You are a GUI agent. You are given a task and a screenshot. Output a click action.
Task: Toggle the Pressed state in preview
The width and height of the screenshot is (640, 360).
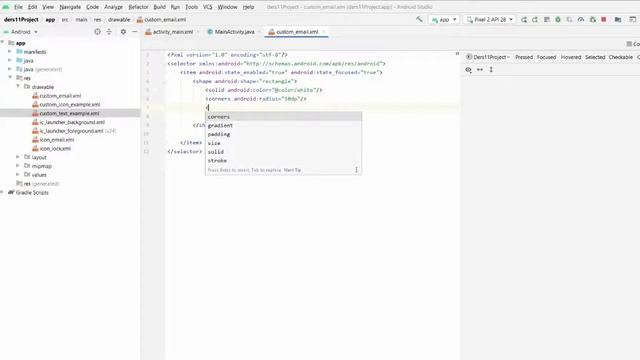[x=524, y=57]
